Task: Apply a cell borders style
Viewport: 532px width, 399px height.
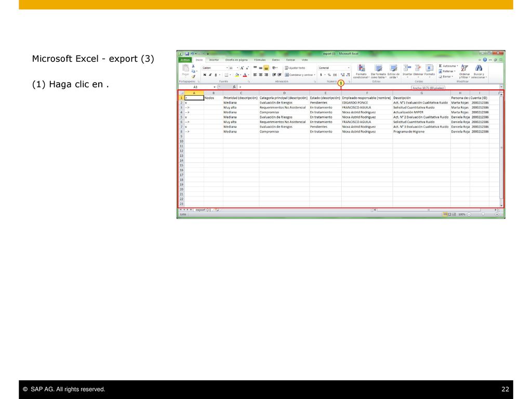Action: tap(227, 75)
